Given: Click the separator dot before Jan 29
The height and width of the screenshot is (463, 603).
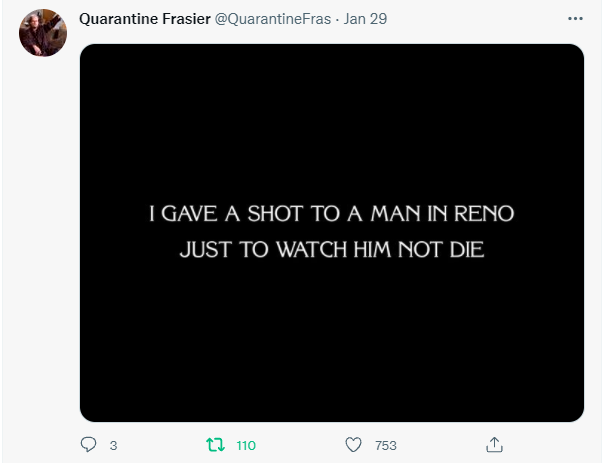Looking at the screenshot, I should click(337, 19).
